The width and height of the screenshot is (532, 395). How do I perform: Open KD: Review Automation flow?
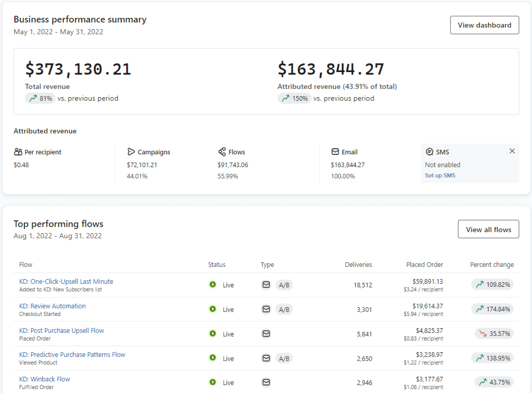(x=52, y=306)
